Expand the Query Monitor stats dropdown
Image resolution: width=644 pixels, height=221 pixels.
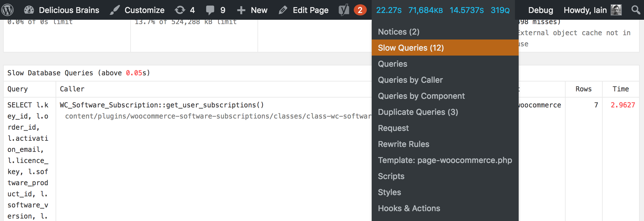coord(443,10)
